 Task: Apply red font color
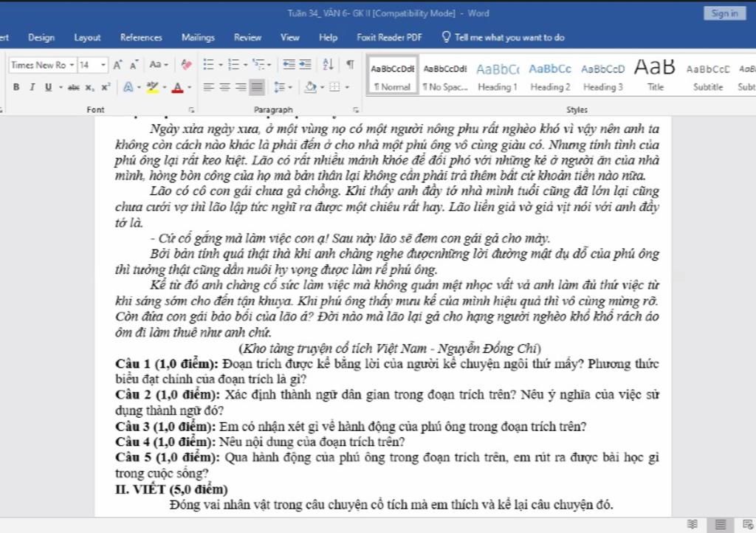pos(178,87)
